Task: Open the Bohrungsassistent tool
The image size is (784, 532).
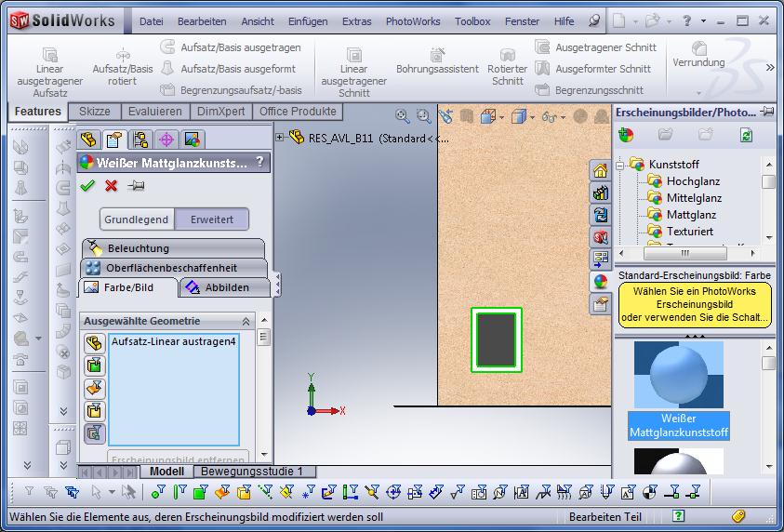Action: pyautogui.click(x=437, y=61)
